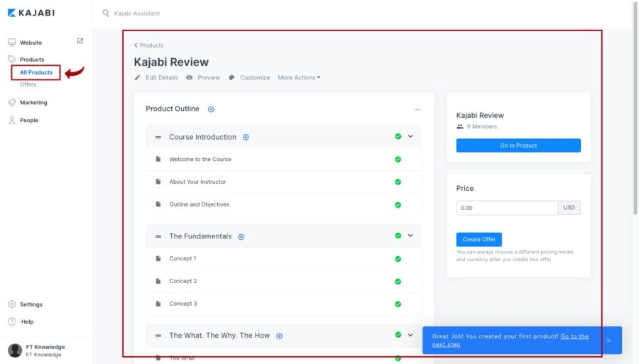Toggle published check for Welcome to the Course

pos(398,159)
